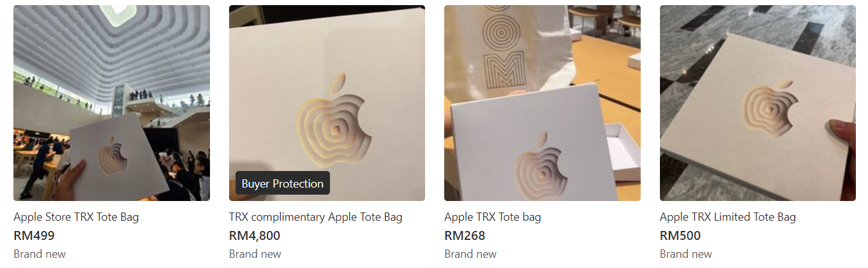868x268 pixels.
Task: Open the Apple TRX Limited Tote Bag photo
Action: (x=758, y=103)
